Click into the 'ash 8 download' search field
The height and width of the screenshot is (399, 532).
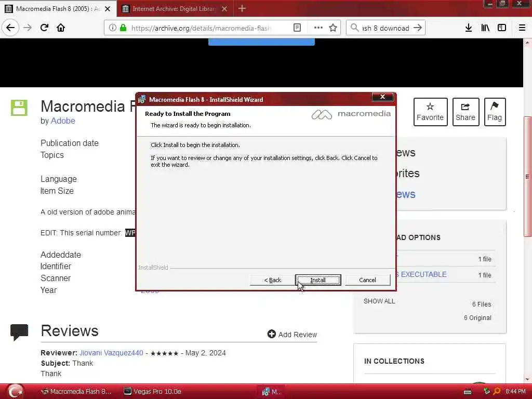tap(385, 28)
